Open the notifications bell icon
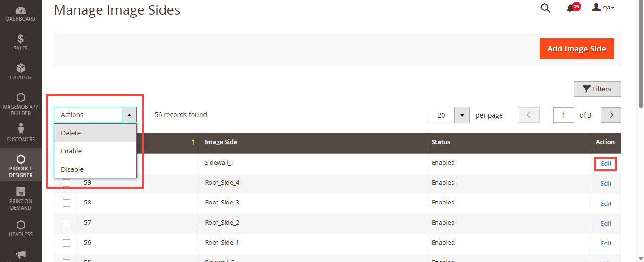The image size is (644, 262). click(570, 8)
